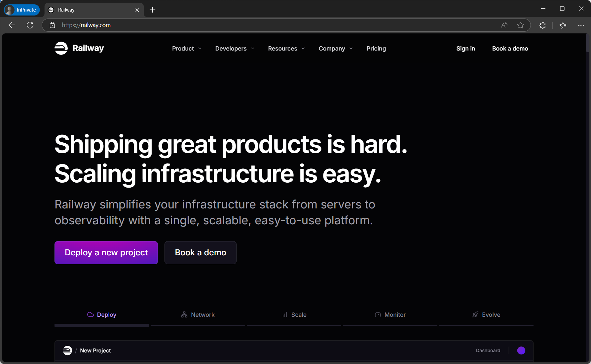Open browser Settings and more menu
Viewport: 591px width, 364px height.
[x=581, y=25]
